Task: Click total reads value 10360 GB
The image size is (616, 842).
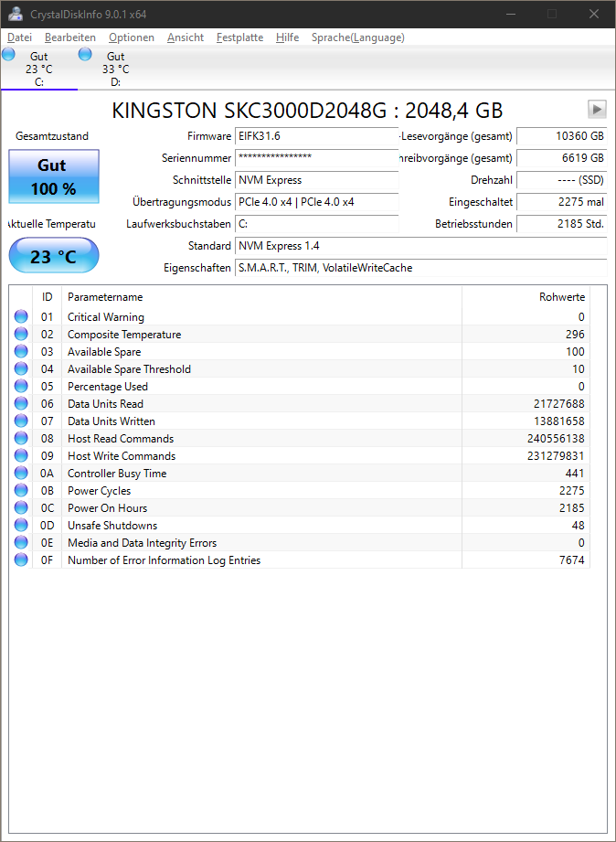Action: (562, 136)
